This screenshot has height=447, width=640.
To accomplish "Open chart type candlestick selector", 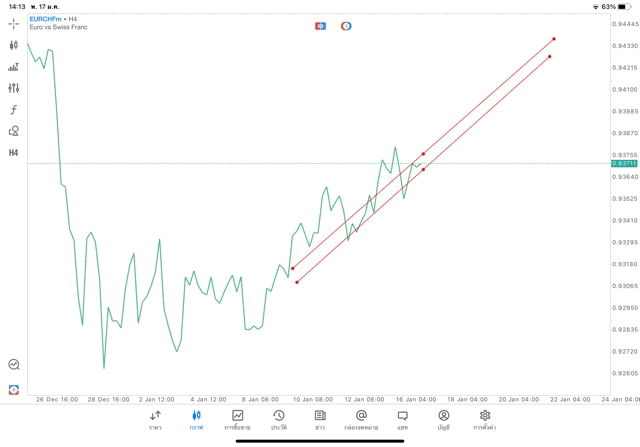I will pyautogui.click(x=14, y=45).
